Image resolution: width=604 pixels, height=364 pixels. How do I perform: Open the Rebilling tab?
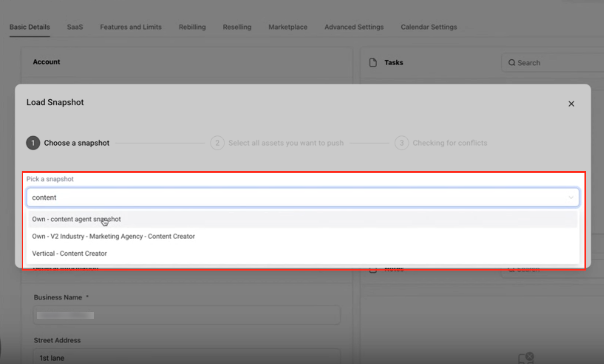192,27
